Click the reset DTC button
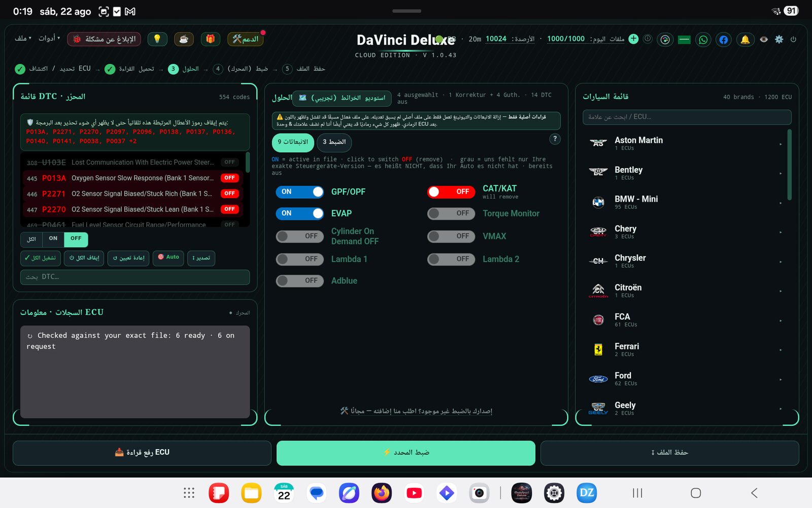Viewport: 812px width, 508px height. click(128, 258)
